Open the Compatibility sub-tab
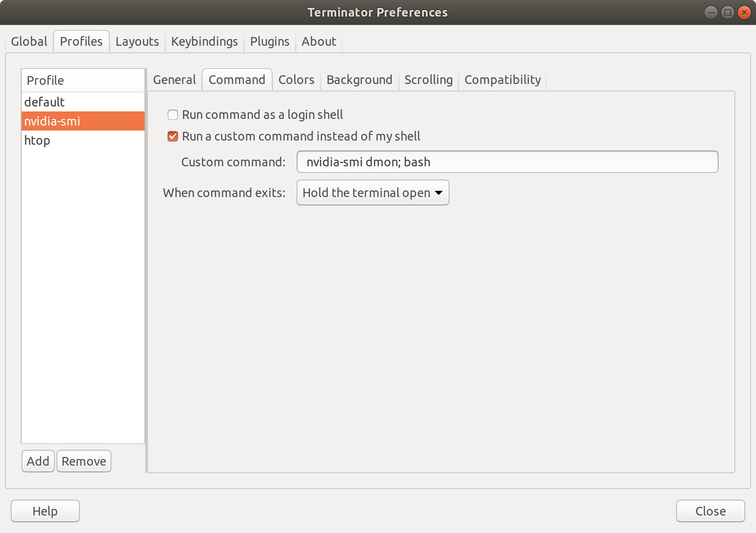Viewport: 756px width, 533px height. click(503, 80)
